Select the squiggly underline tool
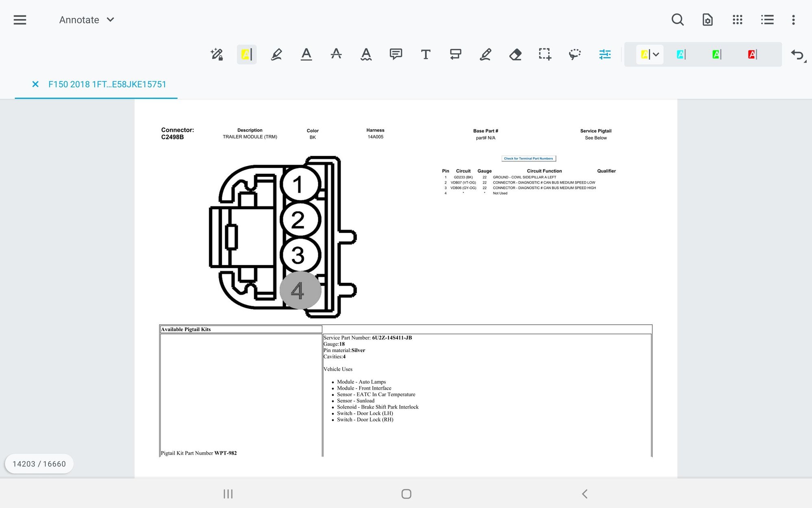The image size is (812, 508). tap(366, 54)
